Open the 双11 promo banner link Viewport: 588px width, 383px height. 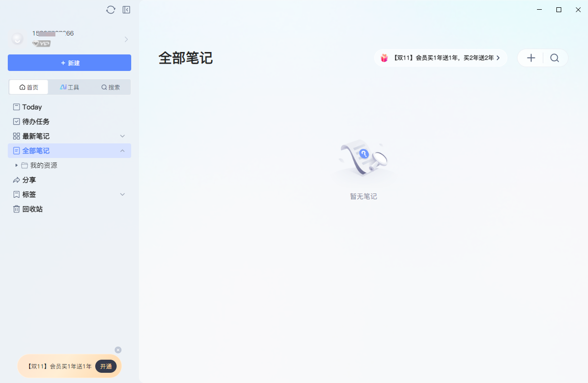click(441, 57)
